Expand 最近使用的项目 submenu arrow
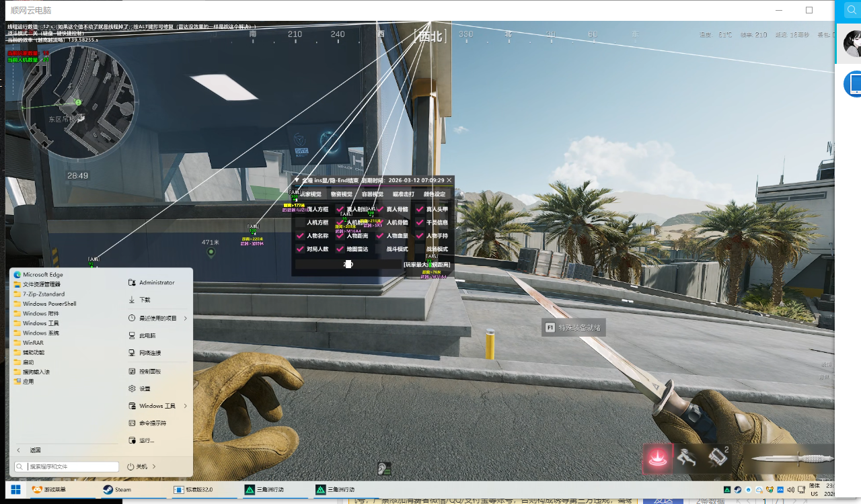 click(x=185, y=318)
